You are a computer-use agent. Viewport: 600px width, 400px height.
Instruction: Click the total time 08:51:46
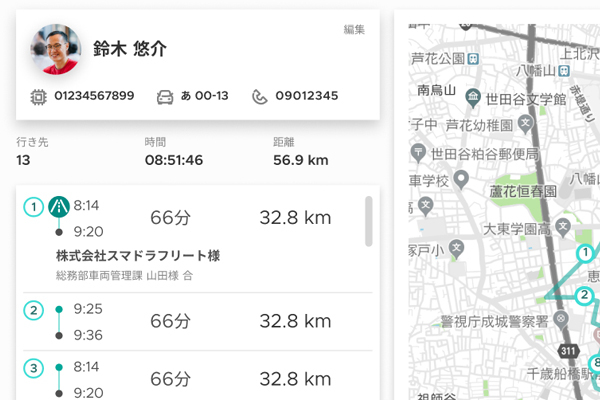174,160
